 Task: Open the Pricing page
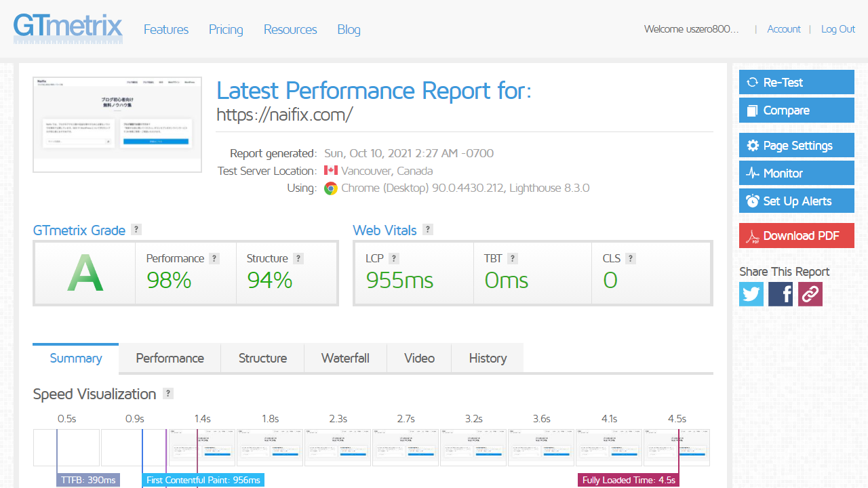point(226,29)
